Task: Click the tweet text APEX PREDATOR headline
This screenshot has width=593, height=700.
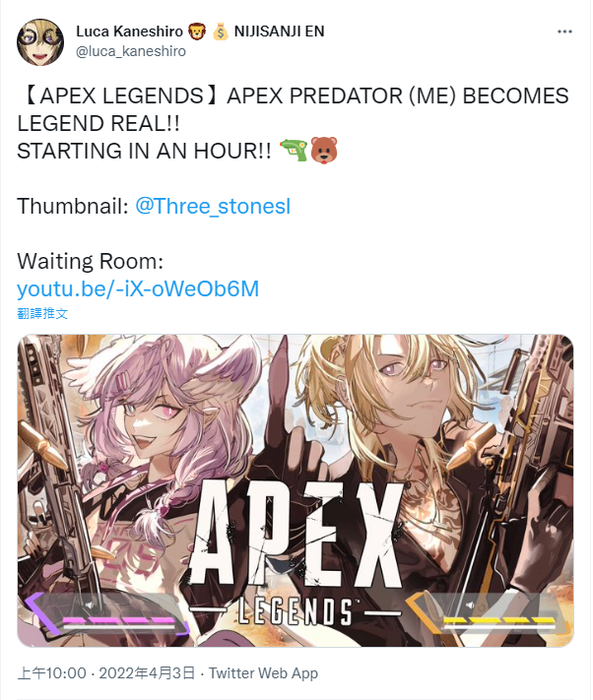Action: [293, 109]
